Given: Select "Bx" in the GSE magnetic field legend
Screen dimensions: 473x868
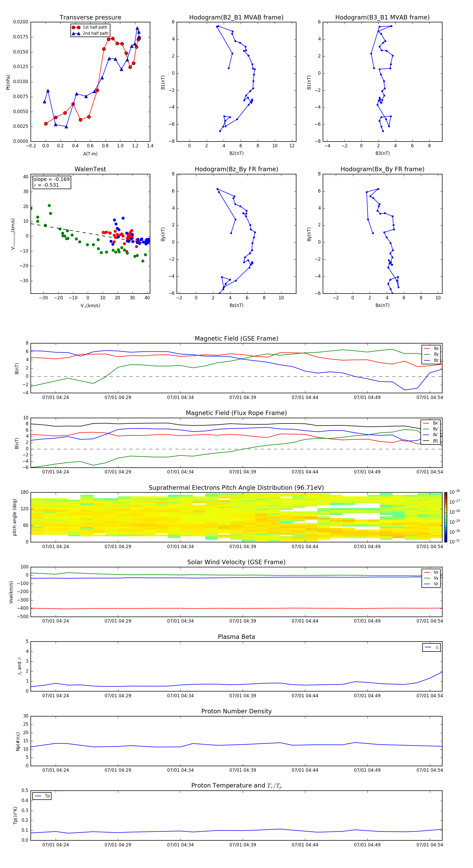Looking at the screenshot, I should (431, 349).
